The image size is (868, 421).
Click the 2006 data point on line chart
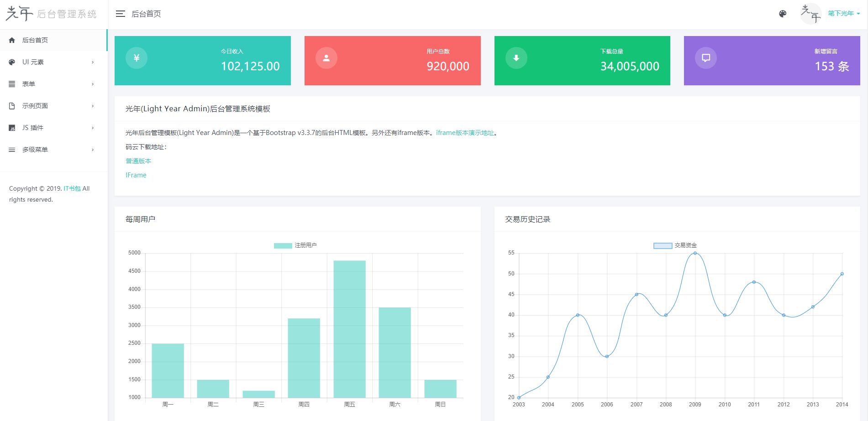(x=607, y=357)
